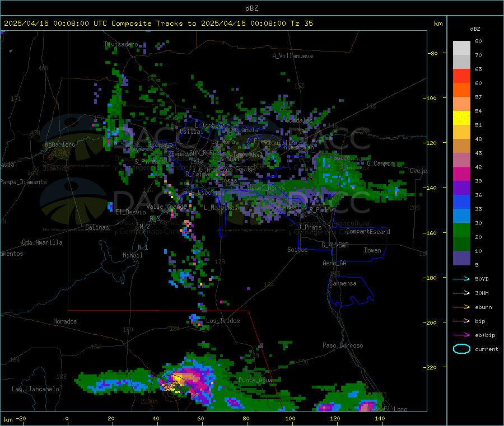Select the green 30–20 dBZ swatch

[461, 230]
